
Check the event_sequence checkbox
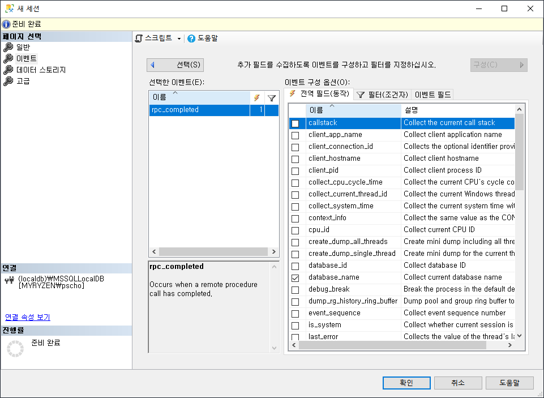click(x=295, y=313)
